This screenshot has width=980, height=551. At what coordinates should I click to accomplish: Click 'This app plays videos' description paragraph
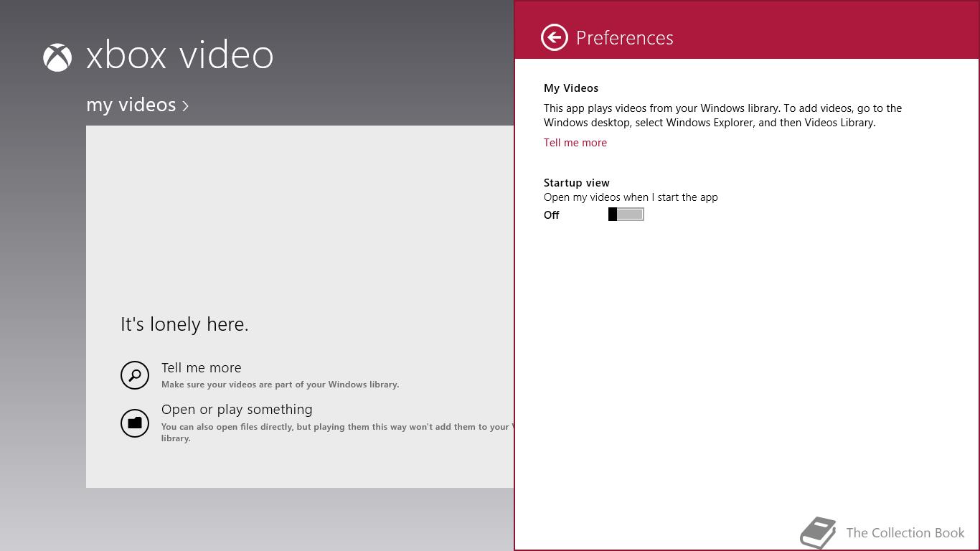pos(722,116)
